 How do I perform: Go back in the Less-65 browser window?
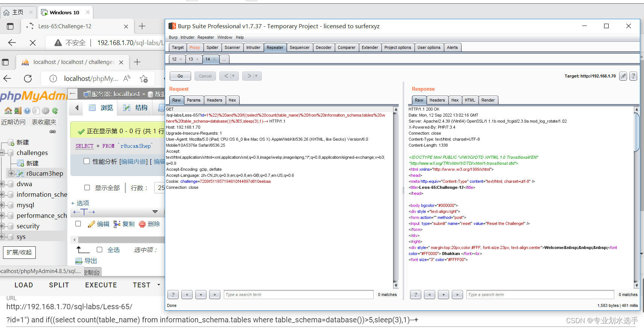[12, 43]
